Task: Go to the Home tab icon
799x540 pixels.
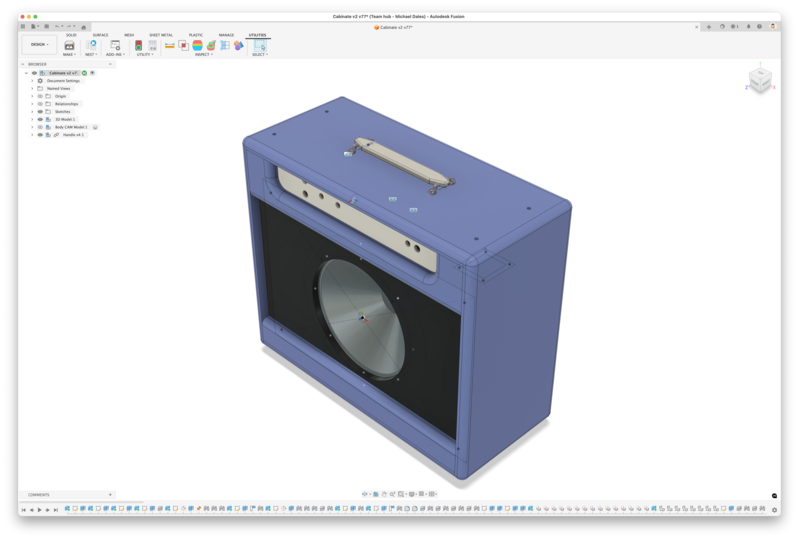Action: tap(84, 27)
